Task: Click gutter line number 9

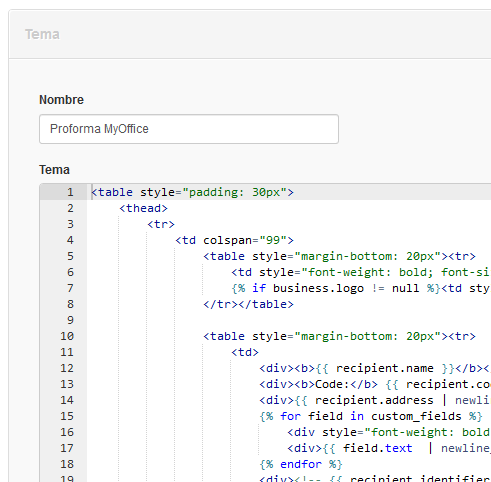Action: click(70, 320)
